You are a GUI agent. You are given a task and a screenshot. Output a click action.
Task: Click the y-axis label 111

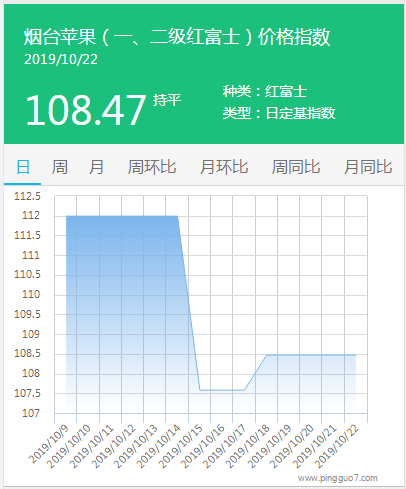click(x=31, y=255)
